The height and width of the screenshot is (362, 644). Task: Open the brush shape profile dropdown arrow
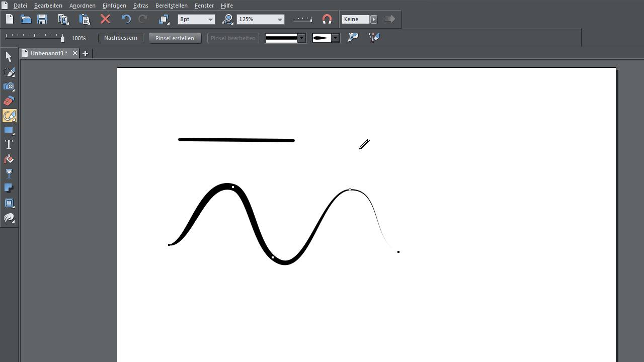(x=335, y=38)
